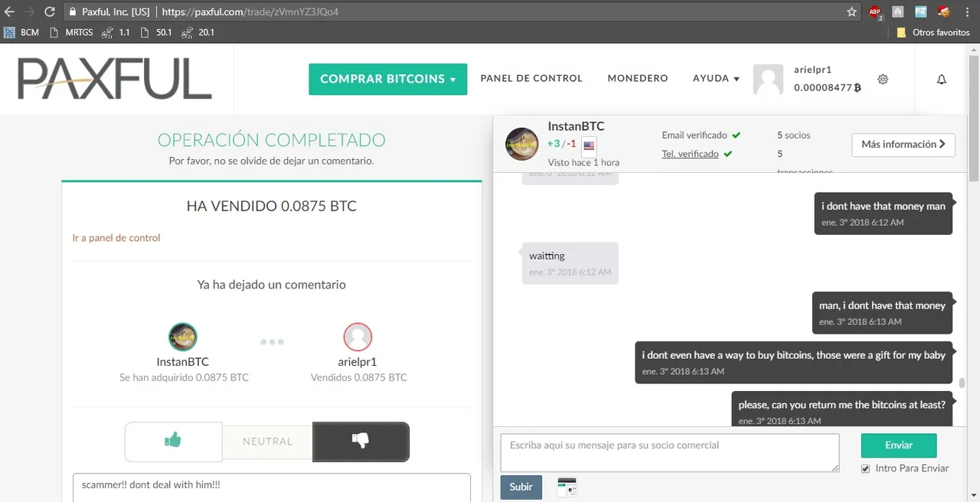Open Otros favoritos bookmarks folder

coord(933,33)
